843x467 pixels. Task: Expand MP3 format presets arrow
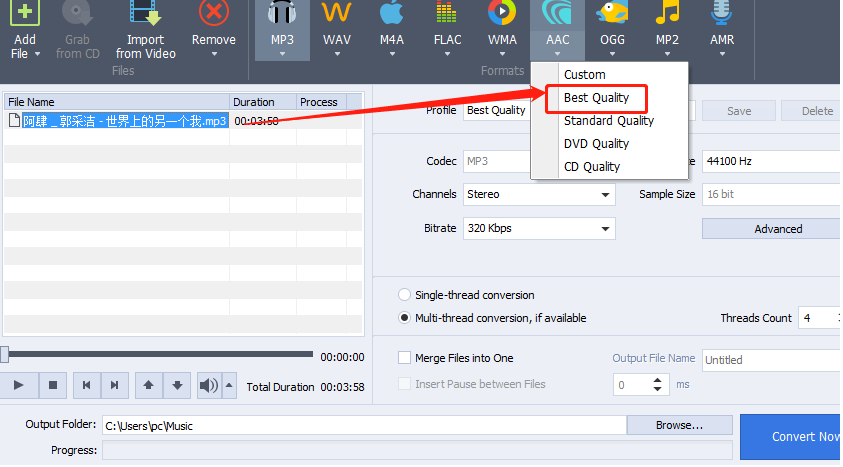click(282, 54)
